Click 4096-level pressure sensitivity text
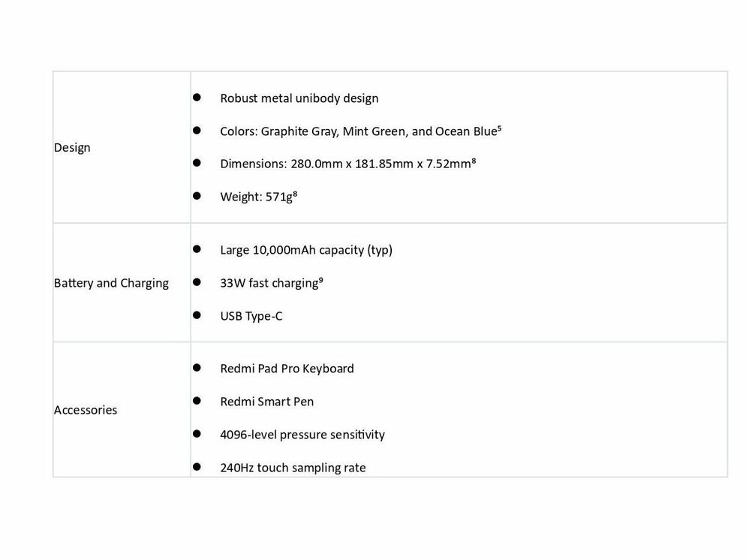 point(302,435)
